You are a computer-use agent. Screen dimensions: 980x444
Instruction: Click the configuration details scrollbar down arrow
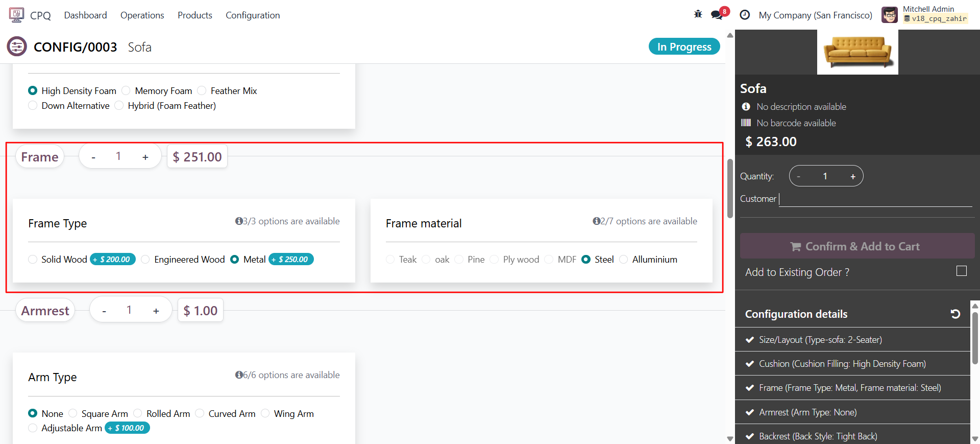975,438
